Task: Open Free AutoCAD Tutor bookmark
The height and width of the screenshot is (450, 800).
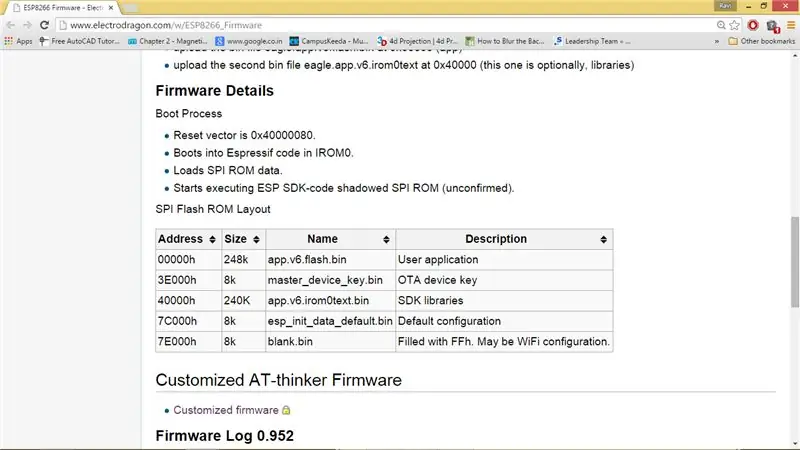Action: pyautogui.click(x=80, y=41)
